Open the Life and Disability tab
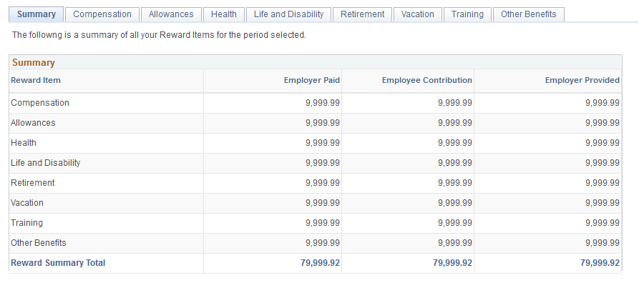Viewport: 644px width, 283px height. point(289,14)
